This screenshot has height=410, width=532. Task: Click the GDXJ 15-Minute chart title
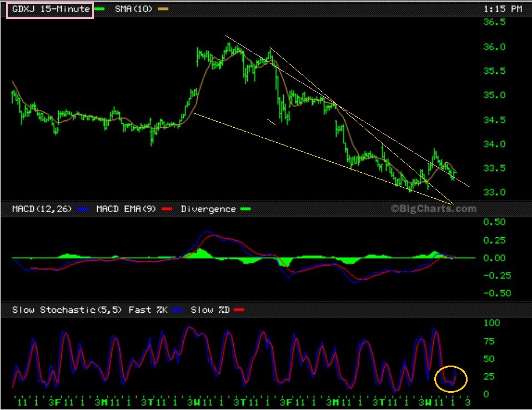pyautogui.click(x=49, y=9)
